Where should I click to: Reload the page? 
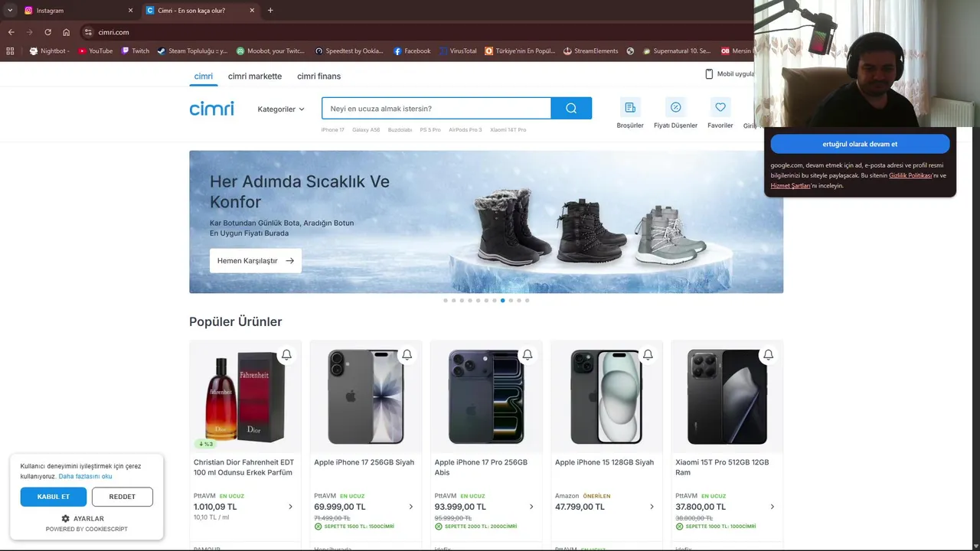pos(47,32)
